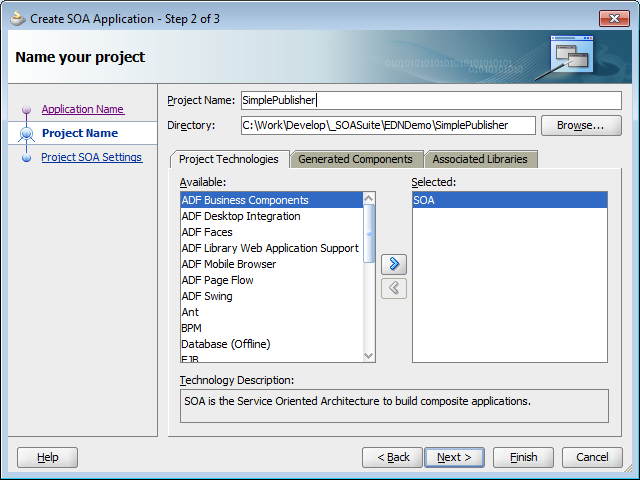
Task: Switch to the Generated Components tab
Action: [355, 159]
